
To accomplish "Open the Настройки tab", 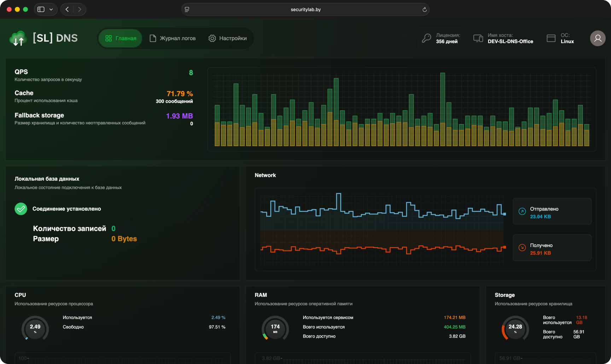I will click(x=228, y=38).
